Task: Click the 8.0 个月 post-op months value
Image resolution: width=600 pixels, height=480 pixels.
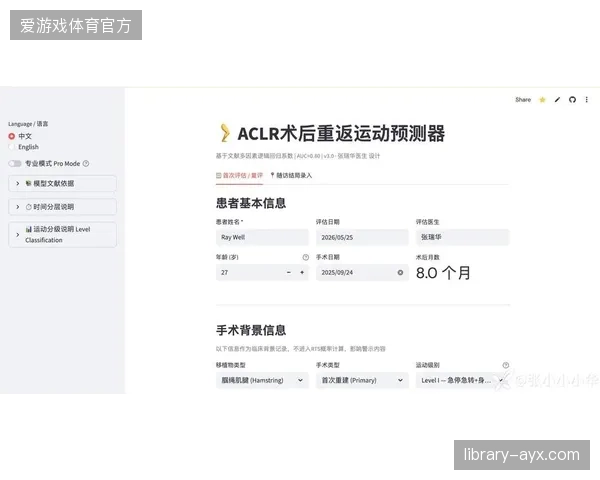Action: (x=443, y=273)
